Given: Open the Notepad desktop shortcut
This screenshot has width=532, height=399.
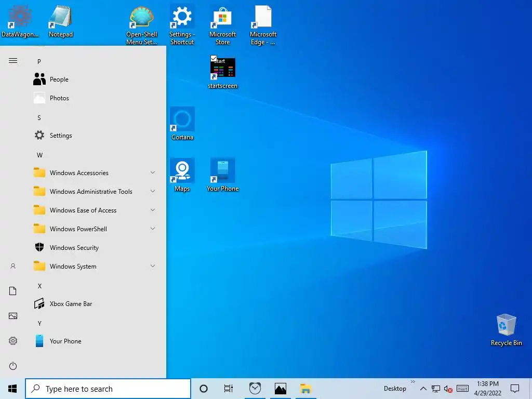Looking at the screenshot, I should (60, 21).
